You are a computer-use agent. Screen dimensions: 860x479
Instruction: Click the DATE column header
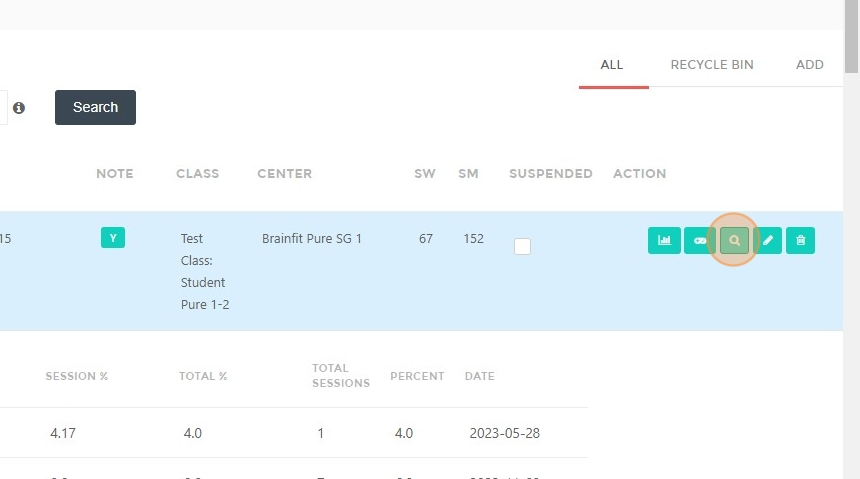click(479, 376)
